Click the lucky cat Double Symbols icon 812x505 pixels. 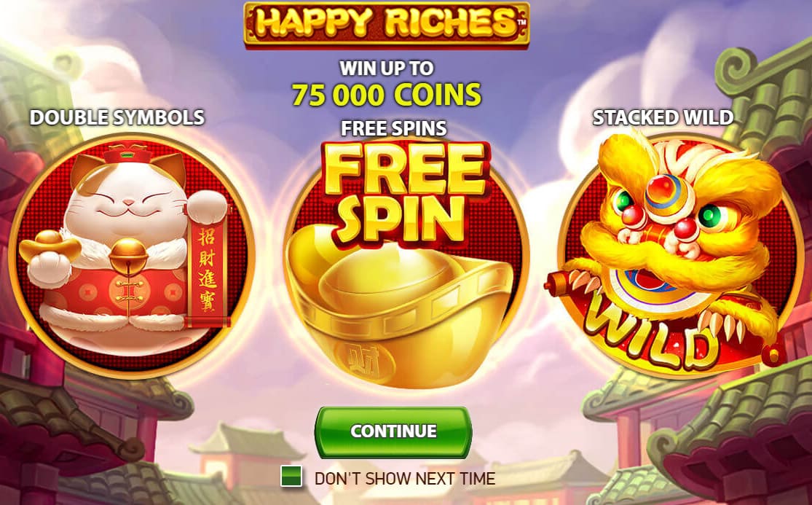pos(132,257)
